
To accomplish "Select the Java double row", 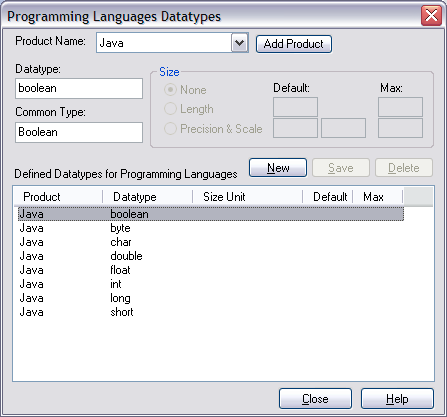I will (x=211, y=256).
